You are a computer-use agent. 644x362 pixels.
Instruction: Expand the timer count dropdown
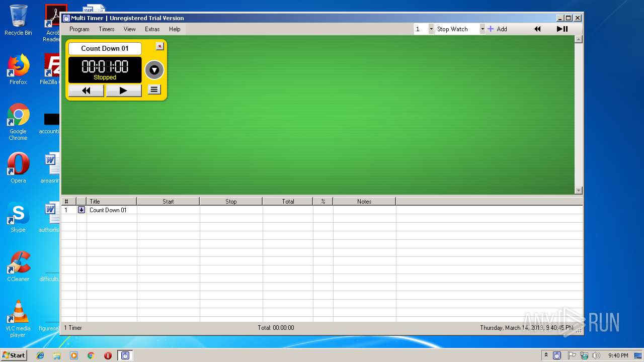click(431, 29)
